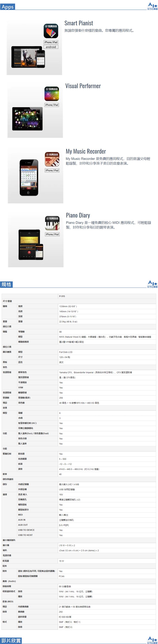
Task: Click the Smart Pianist description text
Action: [99, 31]
